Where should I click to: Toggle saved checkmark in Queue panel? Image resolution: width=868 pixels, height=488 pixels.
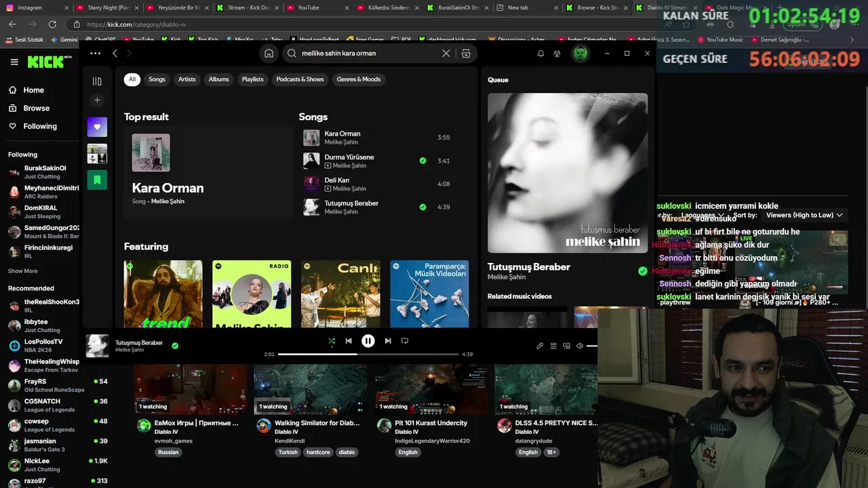642,271
